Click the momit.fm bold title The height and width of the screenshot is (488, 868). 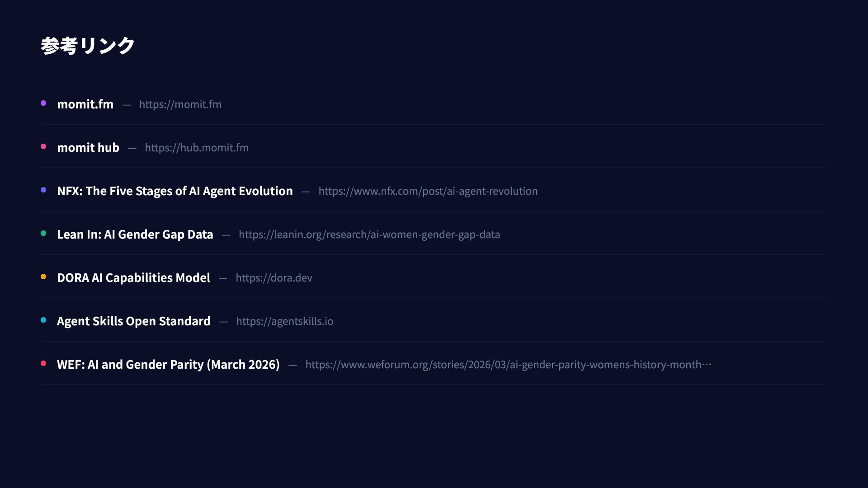pyautogui.click(x=85, y=104)
